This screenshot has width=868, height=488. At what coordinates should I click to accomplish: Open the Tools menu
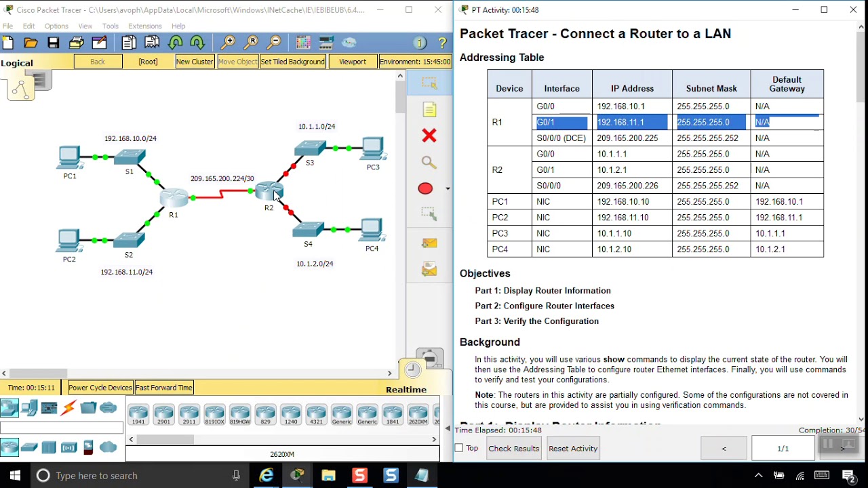111,26
